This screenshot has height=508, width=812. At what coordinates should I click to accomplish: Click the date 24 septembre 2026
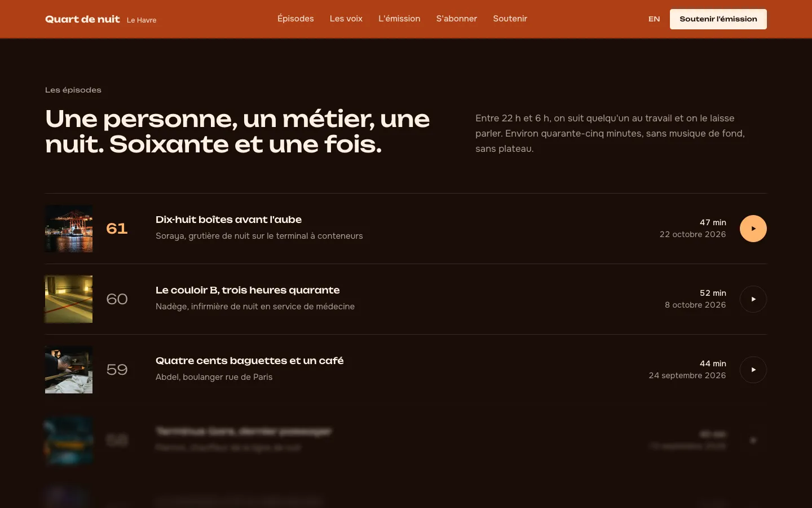(687, 375)
